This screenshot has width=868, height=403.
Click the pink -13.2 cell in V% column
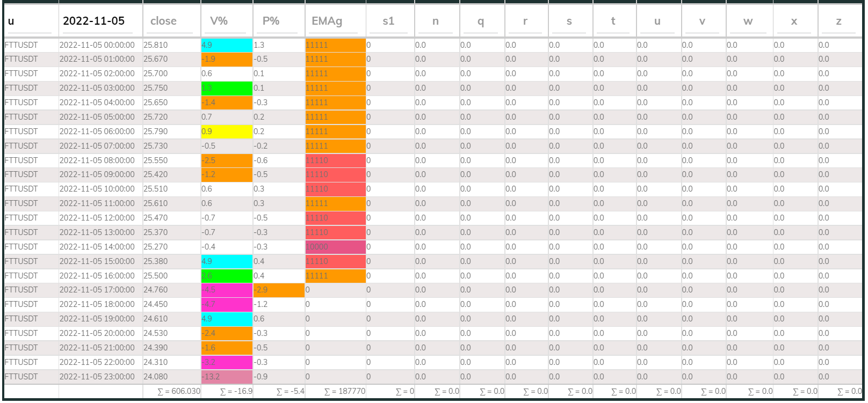point(226,377)
